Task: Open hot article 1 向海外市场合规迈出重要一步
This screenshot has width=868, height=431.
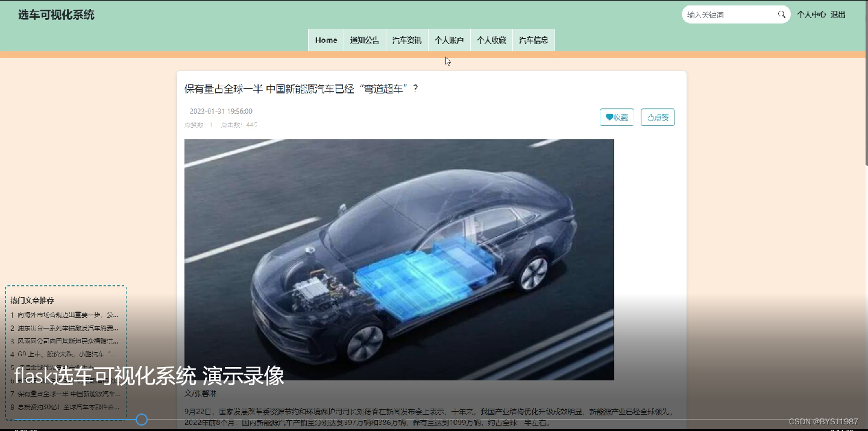Action: (64, 315)
